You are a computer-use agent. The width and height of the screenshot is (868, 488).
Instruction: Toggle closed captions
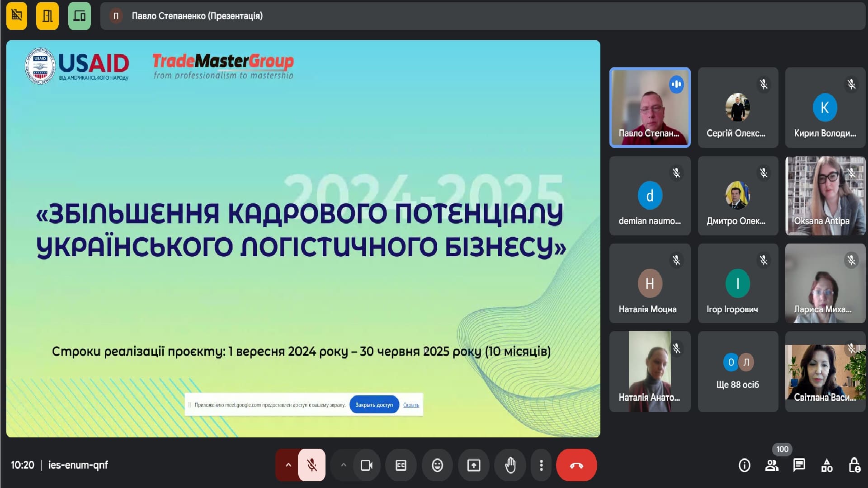pyautogui.click(x=401, y=465)
